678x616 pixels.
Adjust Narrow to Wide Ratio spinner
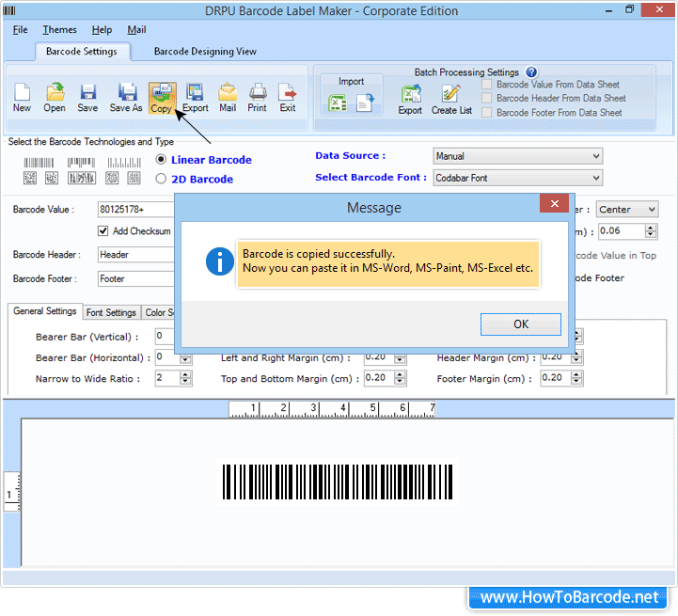point(185,378)
